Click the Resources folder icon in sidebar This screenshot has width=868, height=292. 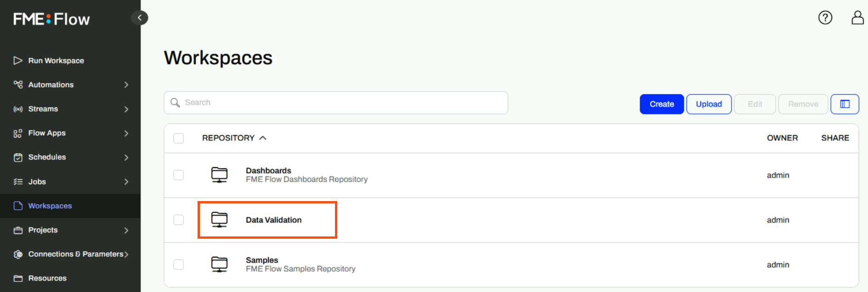pos(18,278)
